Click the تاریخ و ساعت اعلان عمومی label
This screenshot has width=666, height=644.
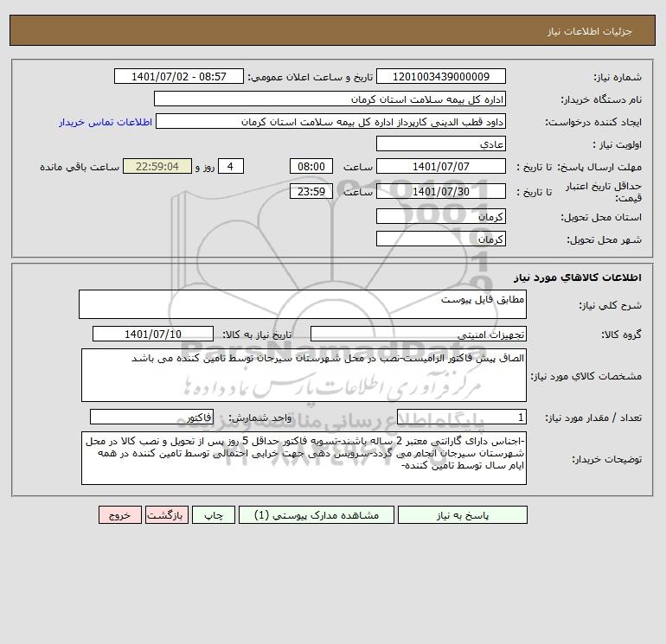click(x=310, y=77)
